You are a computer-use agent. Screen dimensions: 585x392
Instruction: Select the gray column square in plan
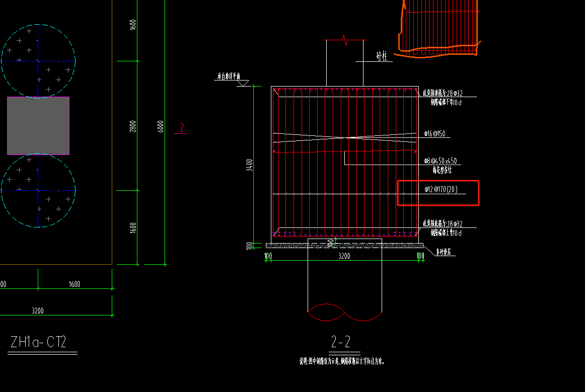pyautogui.click(x=38, y=126)
